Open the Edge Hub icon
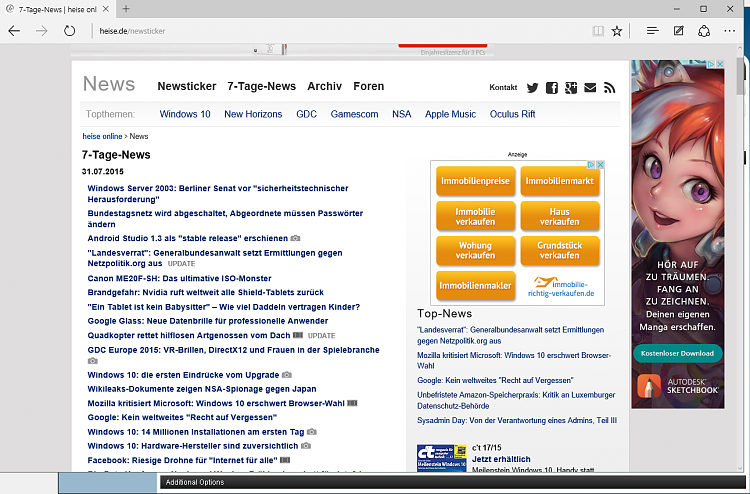This screenshot has width=750, height=494. pyautogui.click(x=652, y=31)
